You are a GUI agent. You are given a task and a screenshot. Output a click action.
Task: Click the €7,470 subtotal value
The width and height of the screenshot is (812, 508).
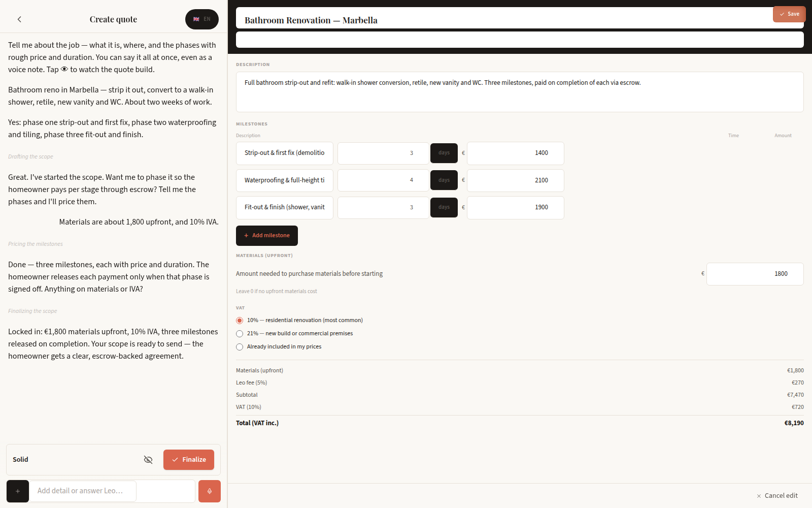pyautogui.click(x=795, y=395)
